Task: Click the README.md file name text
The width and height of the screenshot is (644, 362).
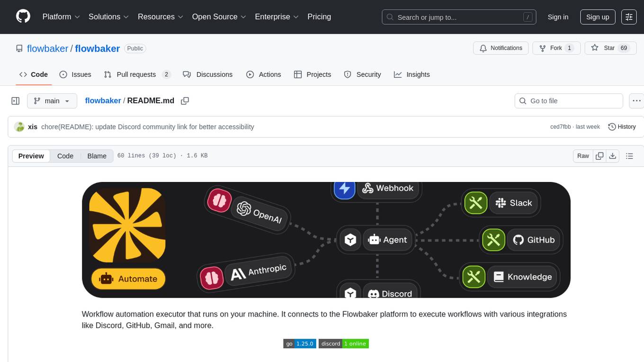Action: (151, 100)
